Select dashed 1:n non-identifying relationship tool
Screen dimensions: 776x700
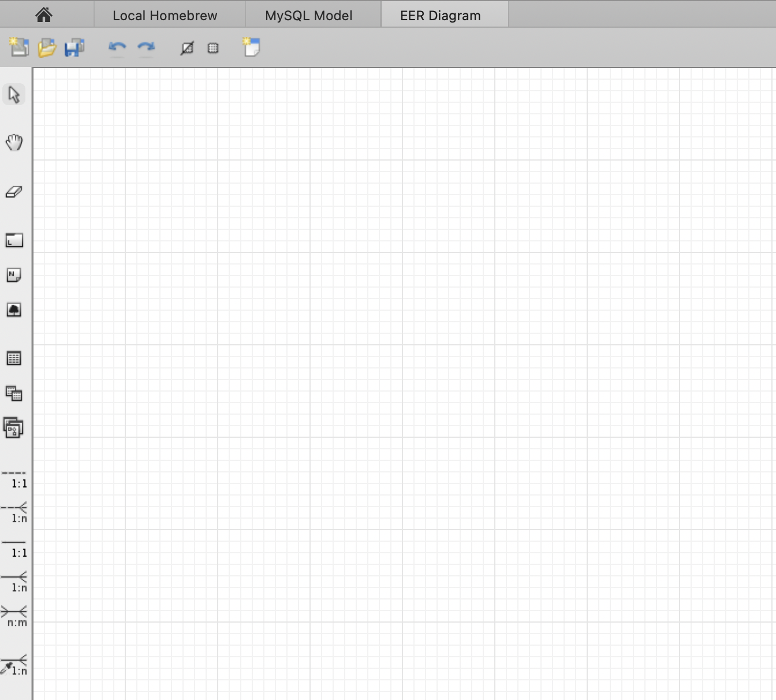(x=14, y=512)
